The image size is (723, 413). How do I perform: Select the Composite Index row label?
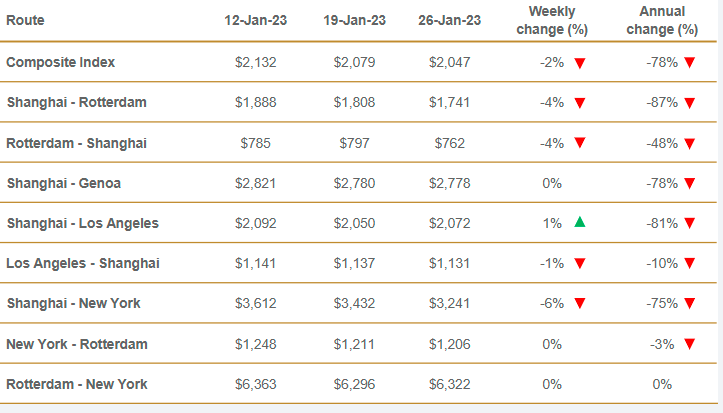pos(60,62)
